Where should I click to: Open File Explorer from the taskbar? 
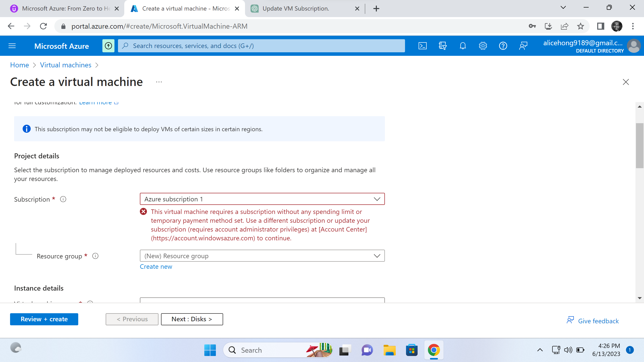pos(389,350)
